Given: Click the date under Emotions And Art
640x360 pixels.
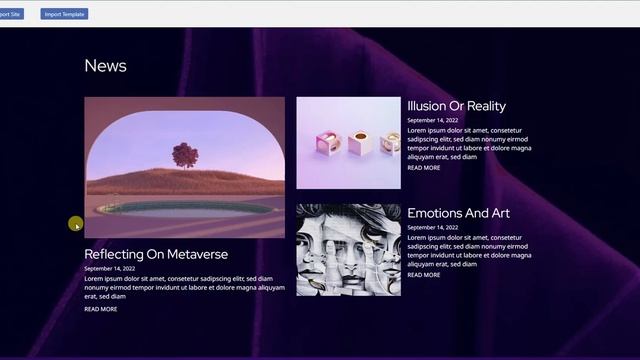Looking at the screenshot, I should click(x=432, y=227).
